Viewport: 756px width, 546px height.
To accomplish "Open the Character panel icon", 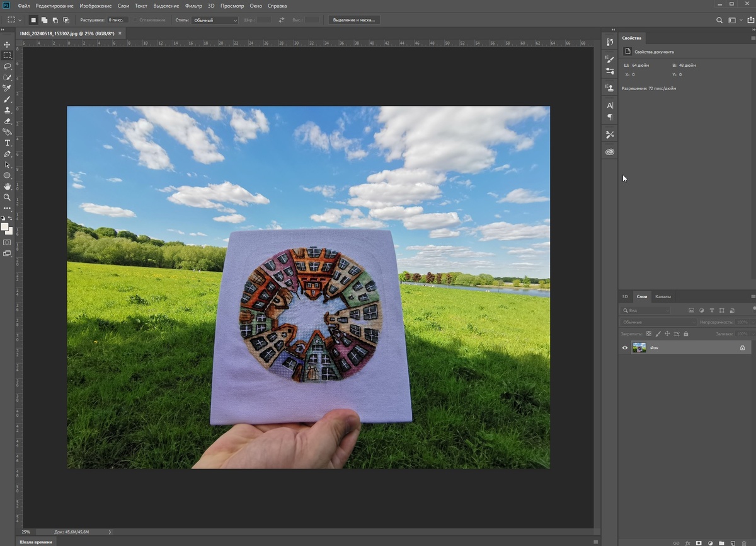I will (x=609, y=105).
